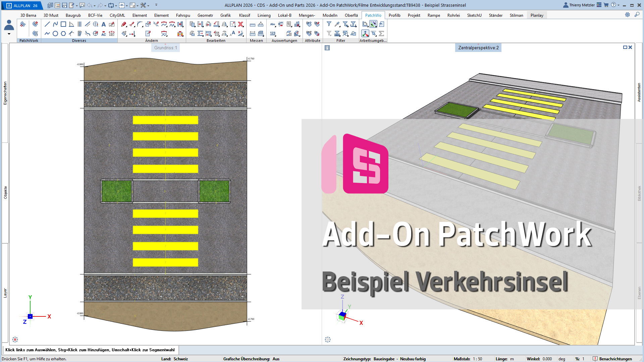Open the Planlay ribbon tab

(x=537, y=15)
